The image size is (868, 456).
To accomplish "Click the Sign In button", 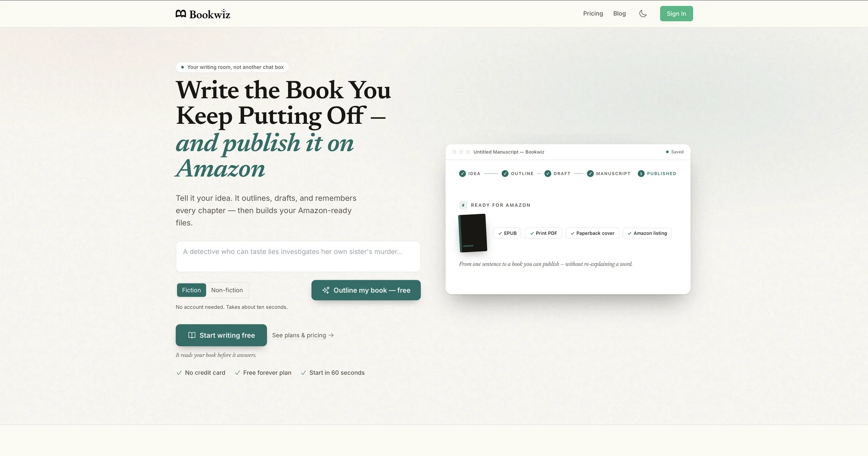I will (676, 14).
